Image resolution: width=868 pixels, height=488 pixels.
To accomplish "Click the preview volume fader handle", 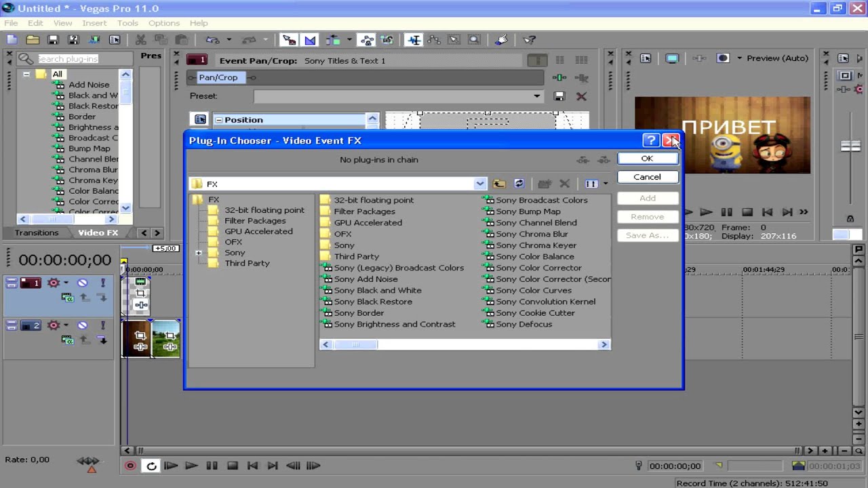I will (850, 146).
